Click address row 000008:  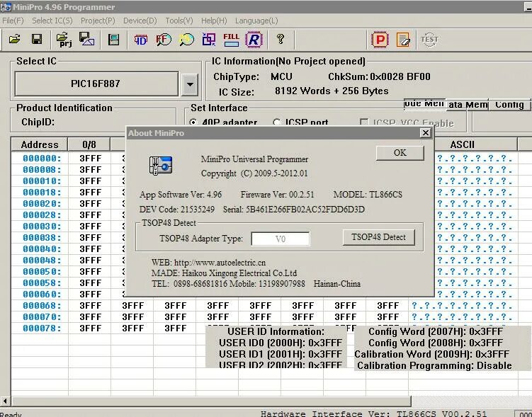42,169
